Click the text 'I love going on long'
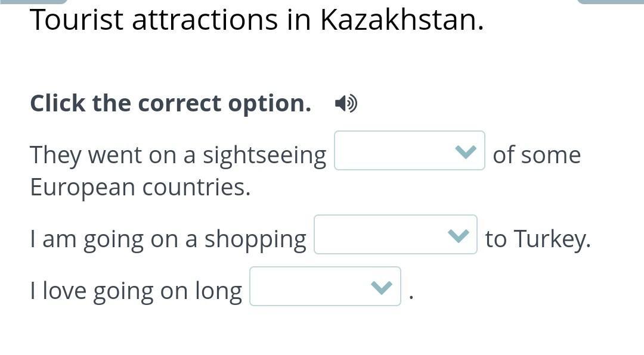The image size is (644, 355). 136,291
